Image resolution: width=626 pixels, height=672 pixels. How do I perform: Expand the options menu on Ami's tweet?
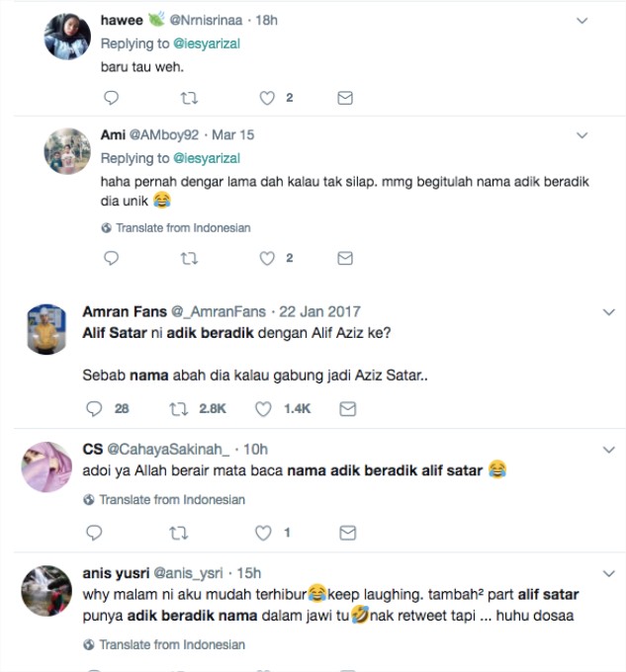coord(582,135)
